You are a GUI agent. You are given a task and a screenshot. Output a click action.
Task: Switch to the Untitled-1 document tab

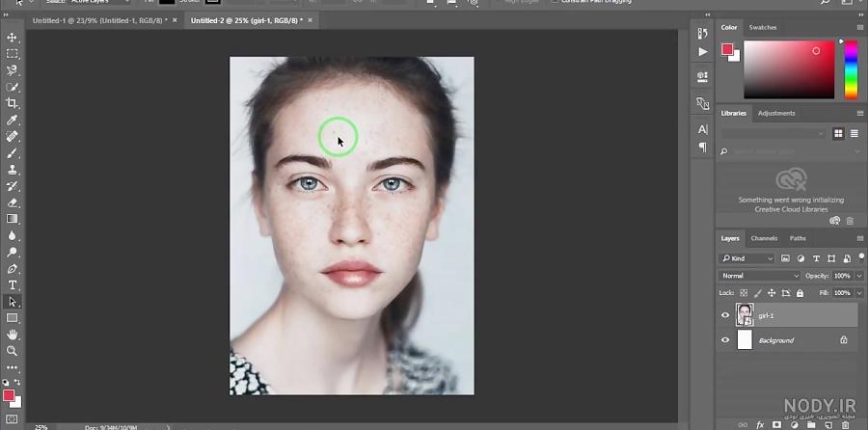click(x=99, y=20)
